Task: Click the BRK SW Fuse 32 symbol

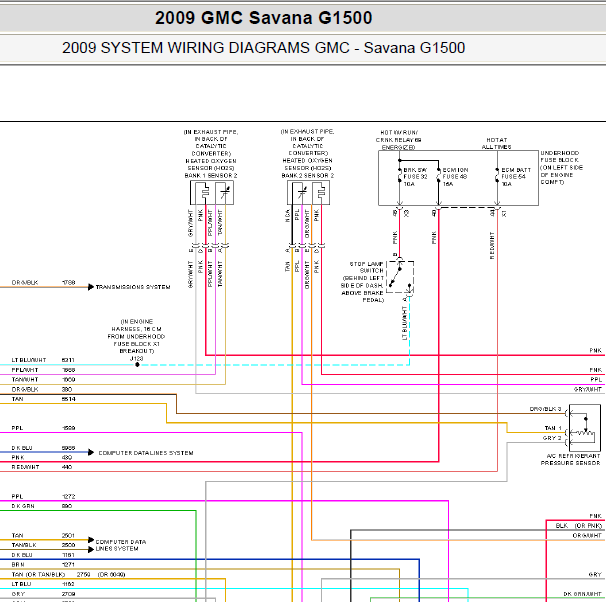Action: click(400, 176)
